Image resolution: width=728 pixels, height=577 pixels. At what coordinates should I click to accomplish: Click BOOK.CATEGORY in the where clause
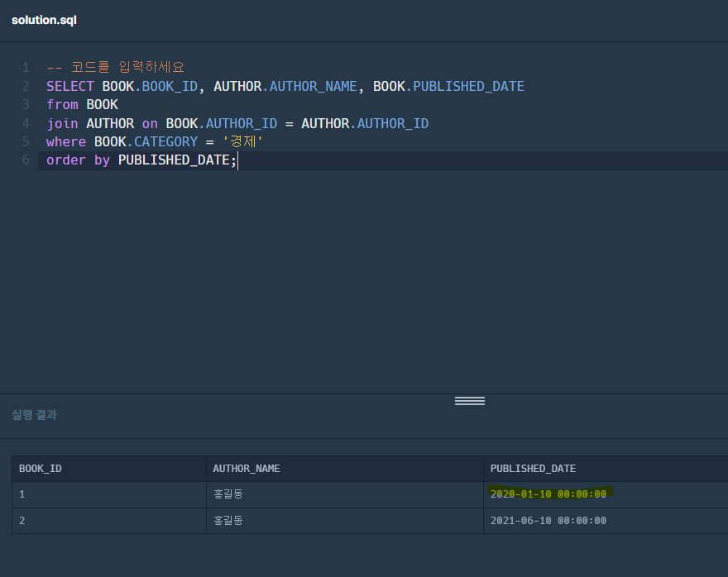[146, 142]
